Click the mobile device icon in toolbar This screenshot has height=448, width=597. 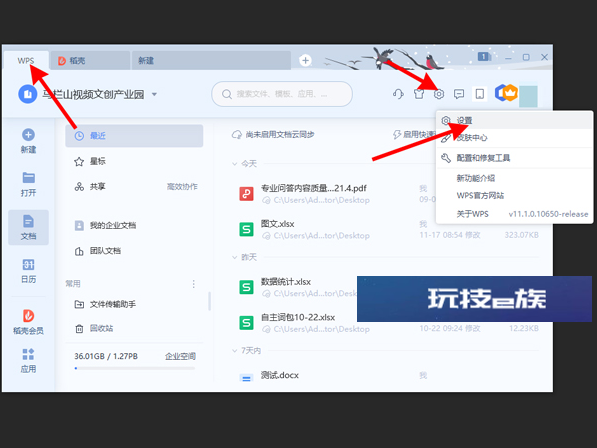pyautogui.click(x=480, y=94)
